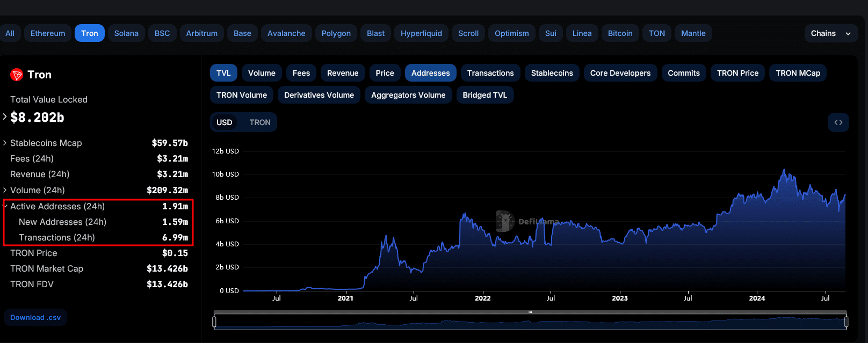
Task: Choose the Bitcoin chain tab
Action: pyautogui.click(x=620, y=33)
